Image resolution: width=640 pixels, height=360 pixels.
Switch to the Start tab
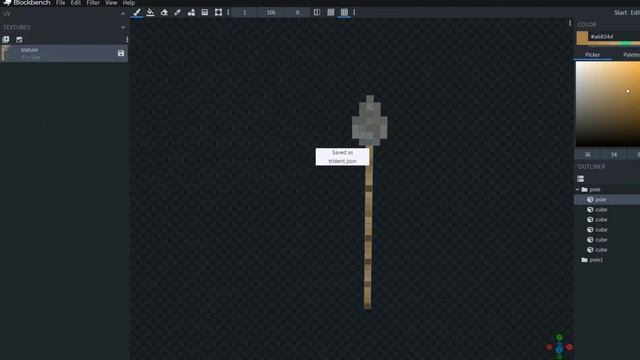[x=620, y=13]
